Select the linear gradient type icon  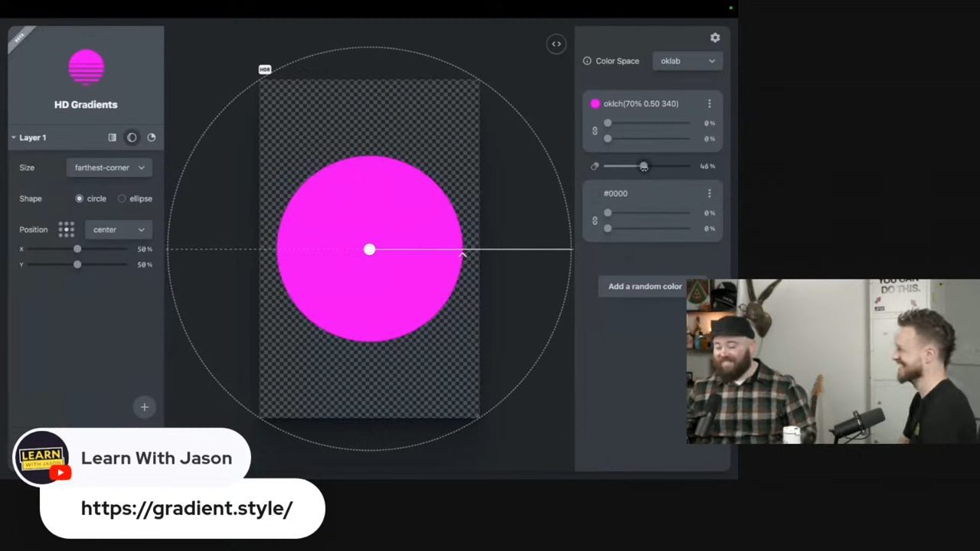[x=113, y=138]
